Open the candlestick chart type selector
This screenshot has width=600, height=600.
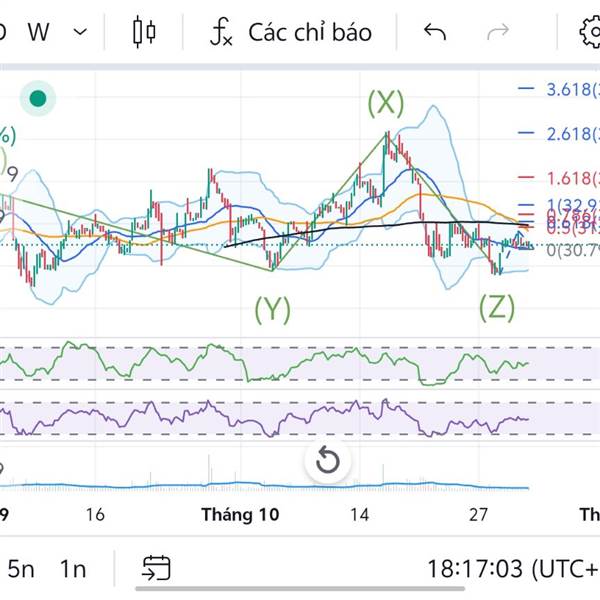pos(144,32)
